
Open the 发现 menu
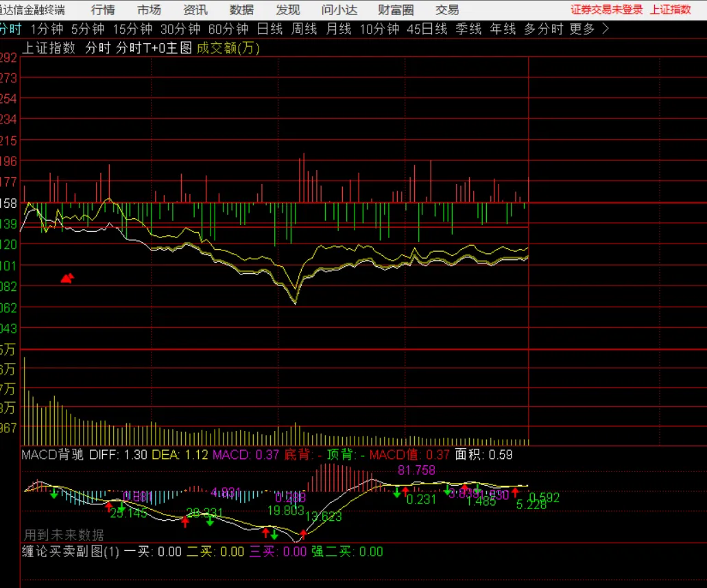288,10
